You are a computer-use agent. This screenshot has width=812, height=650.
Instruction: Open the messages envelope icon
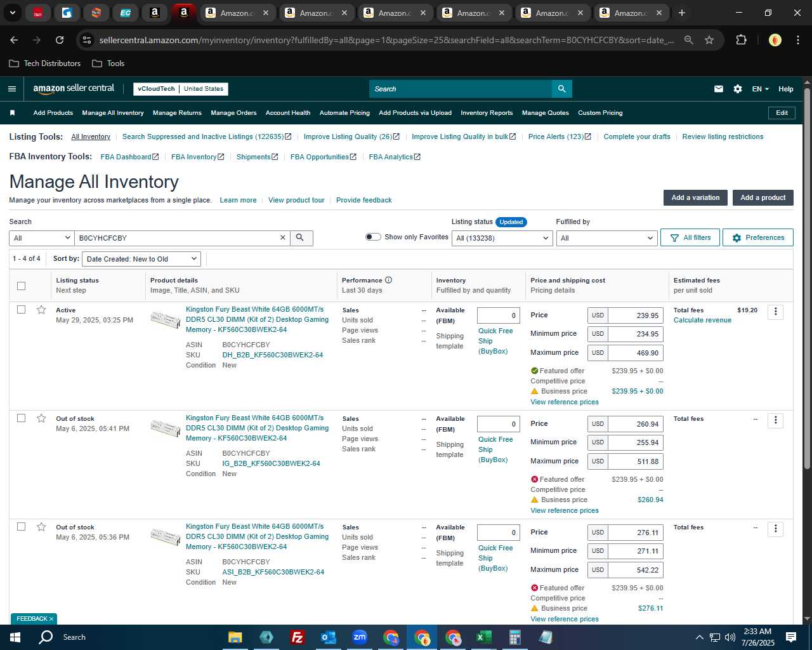[719, 89]
